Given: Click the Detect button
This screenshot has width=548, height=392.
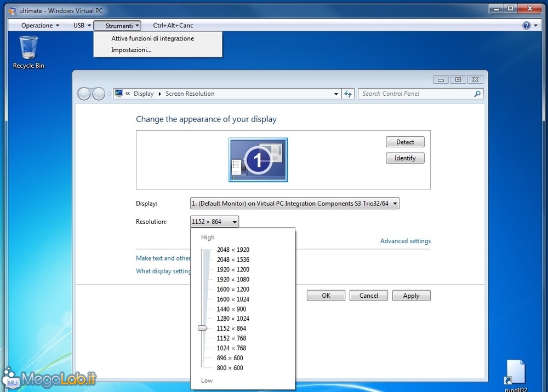Looking at the screenshot, I should point(405,142).
